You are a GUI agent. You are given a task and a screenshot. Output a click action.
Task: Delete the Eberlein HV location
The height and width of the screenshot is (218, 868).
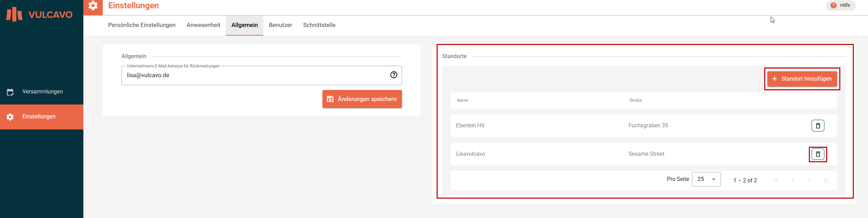click(818, 126)
